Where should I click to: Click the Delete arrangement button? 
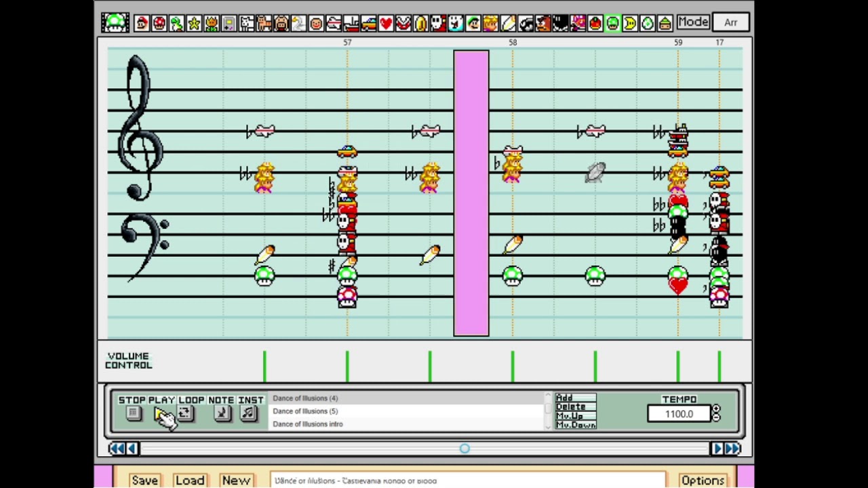pyautogui.click(x=576, y=407)
